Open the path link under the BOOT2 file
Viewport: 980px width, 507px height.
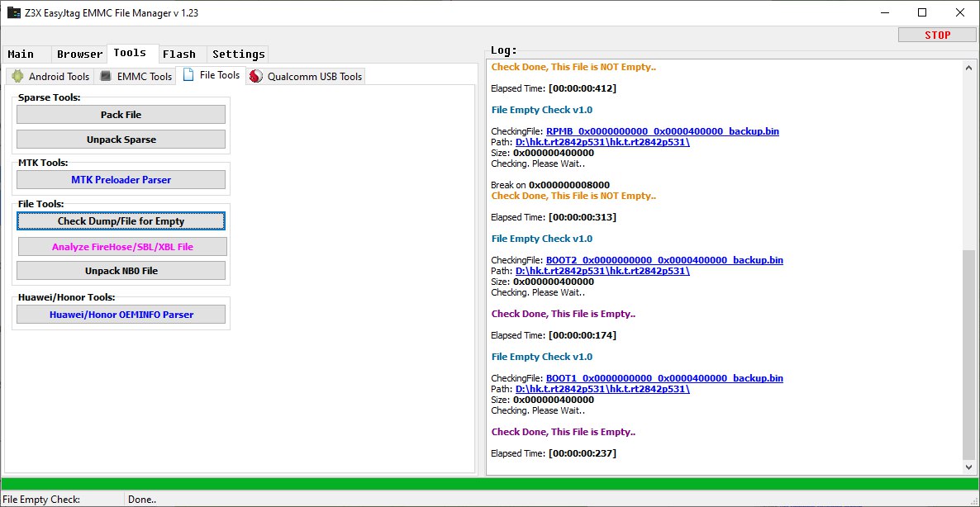[x=602, y=271]
